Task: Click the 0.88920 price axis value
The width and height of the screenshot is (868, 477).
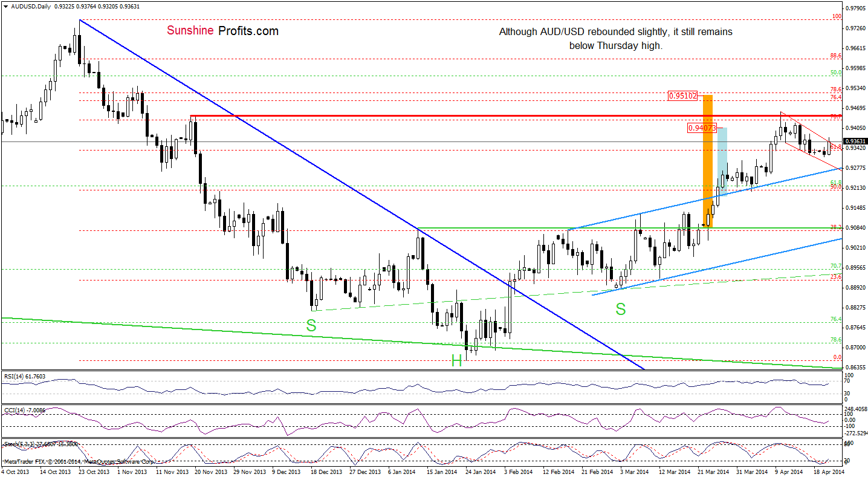Action: click(x=857, y=288)
